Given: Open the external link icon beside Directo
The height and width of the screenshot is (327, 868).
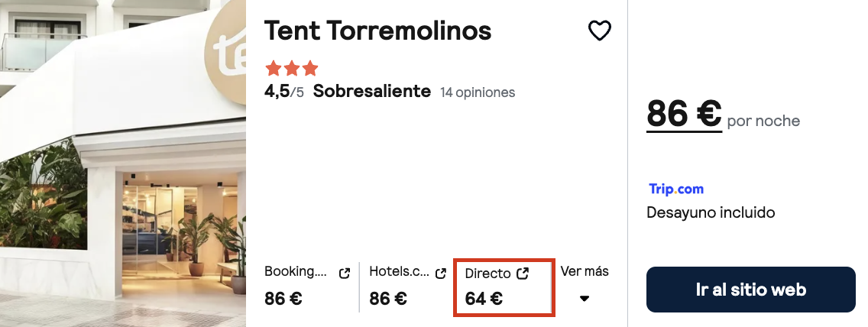Looking at the screenshot, I should 523,274.
